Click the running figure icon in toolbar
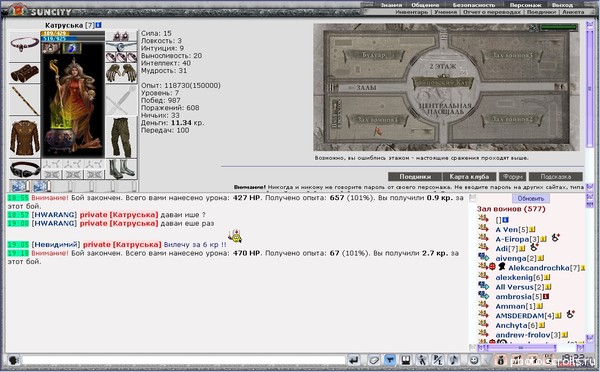The width and height of the screenshot is (600, 372). click(x=422, y=360)
